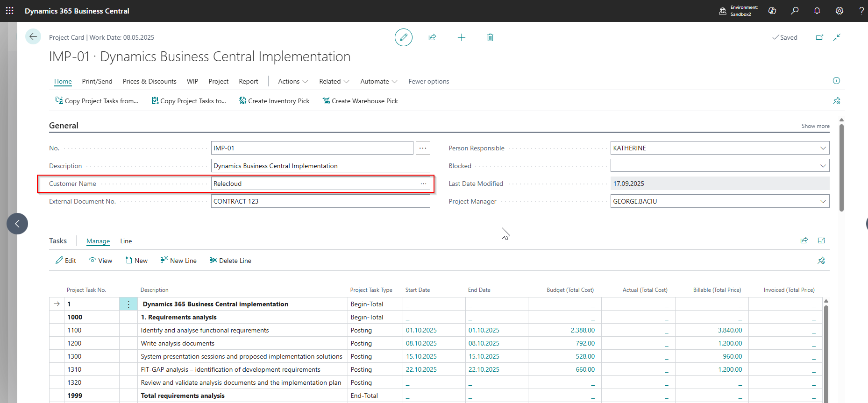
Task: Open the Actions menu dropdown
Action: [x=293, y=81]
